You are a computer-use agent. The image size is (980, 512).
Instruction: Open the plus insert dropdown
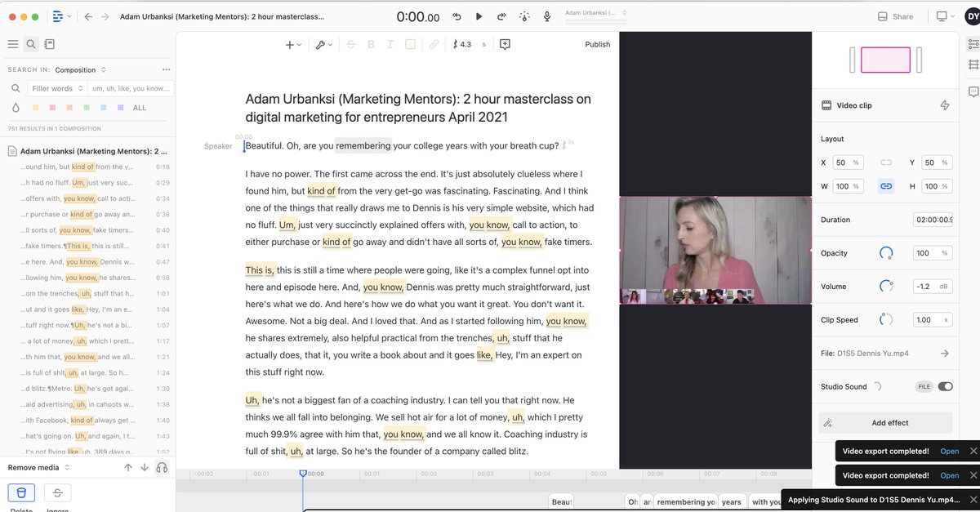293,44
